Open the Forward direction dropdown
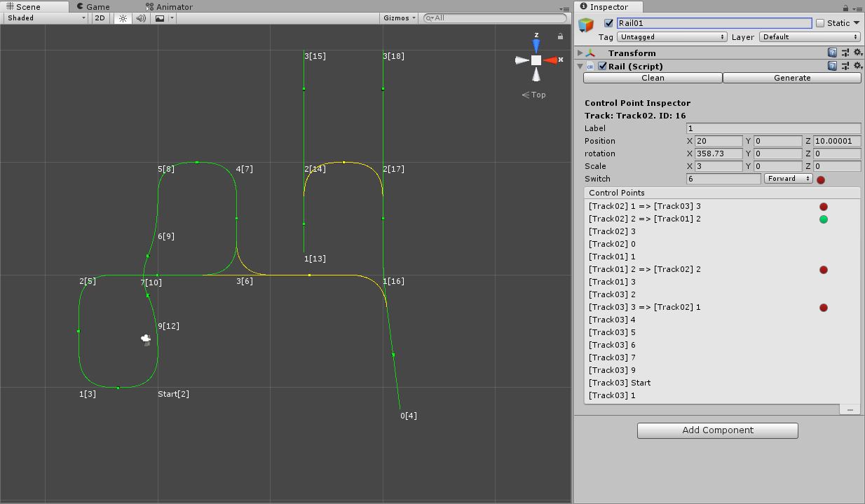Image resolution: width=865 pixels, height=504 pixels. click(789, 179)
